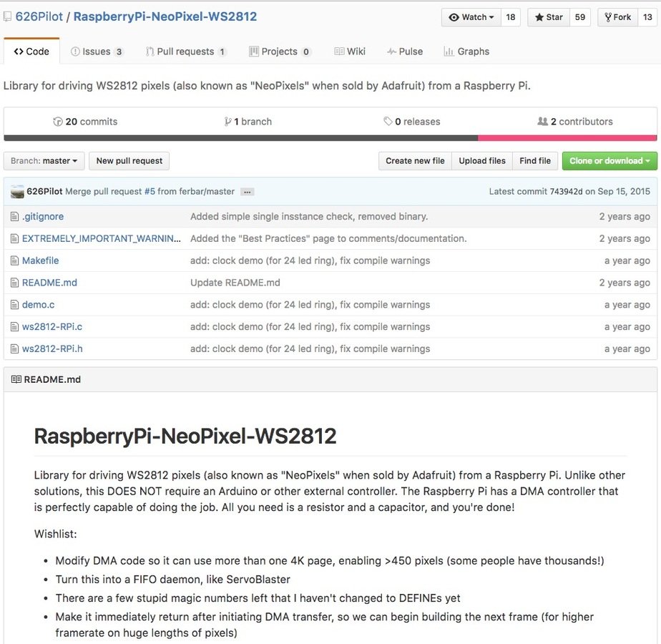Click the fork icon in the Fork button
The width and height of the screenshot is (661, 644).
[608, 17]
